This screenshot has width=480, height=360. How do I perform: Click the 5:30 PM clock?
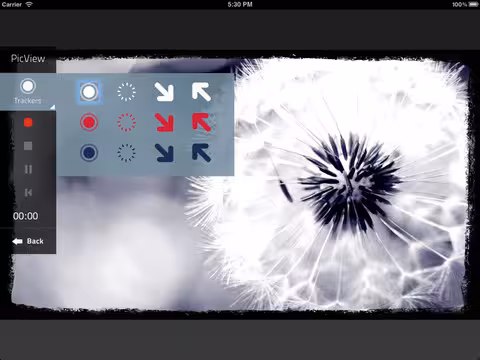pos(240,4)
